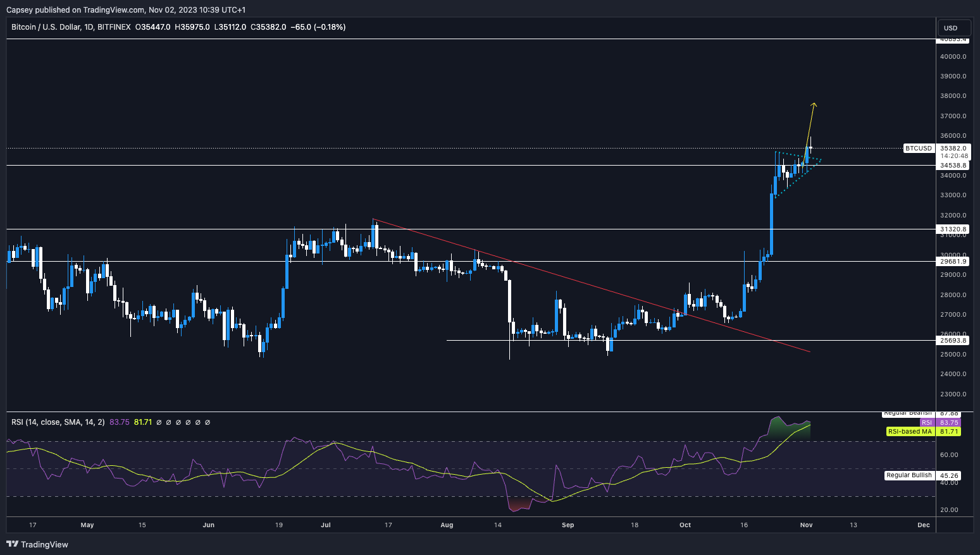The image size is (980, 555).
Task: Click the Jul date on time axis
Action: pyautogui.click(x=326, y=525)
